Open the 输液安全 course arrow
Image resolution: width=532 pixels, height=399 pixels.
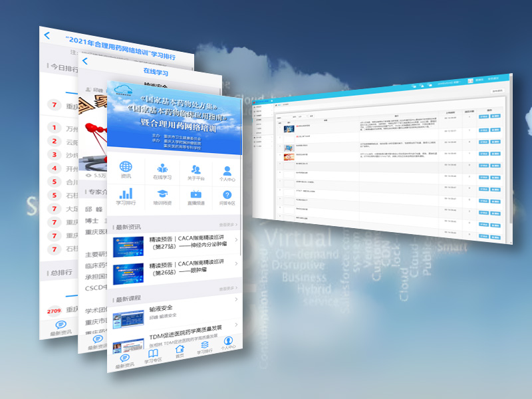[x=237, y=301]
